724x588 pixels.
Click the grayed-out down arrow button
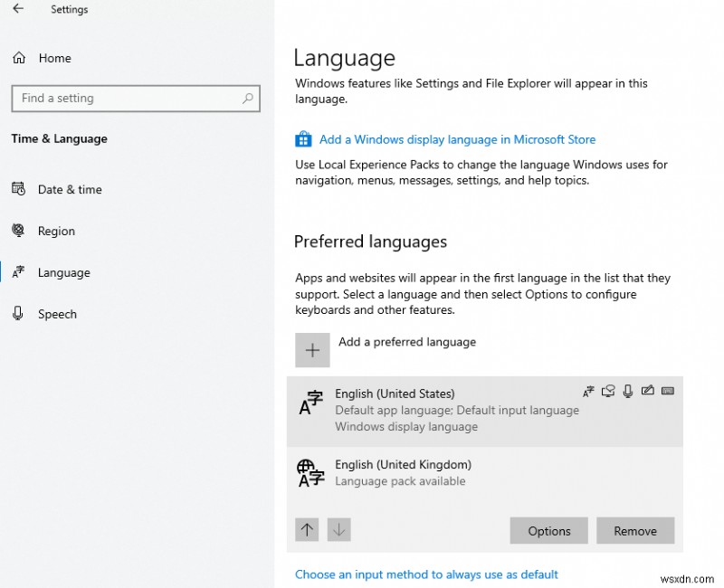point(338,530)
